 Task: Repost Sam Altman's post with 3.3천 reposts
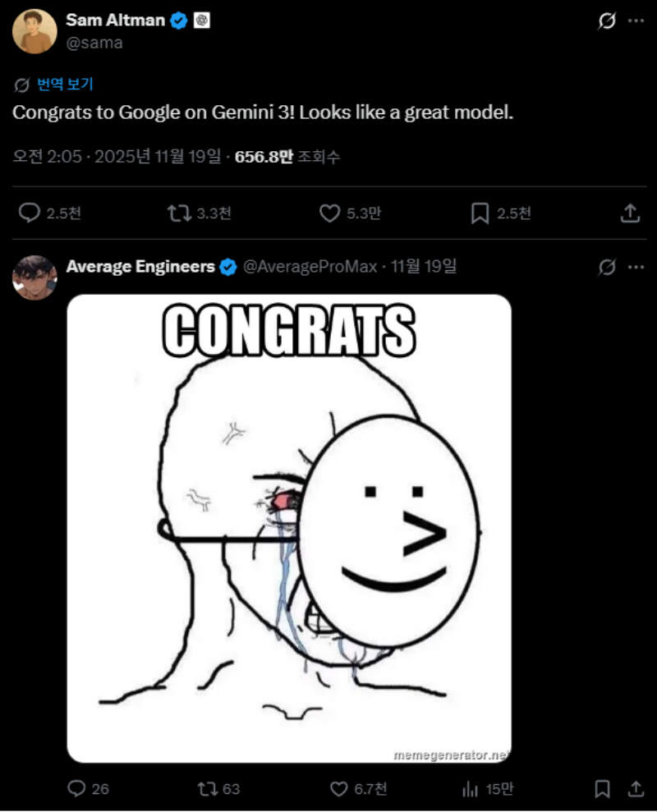(x=177, y=213)
